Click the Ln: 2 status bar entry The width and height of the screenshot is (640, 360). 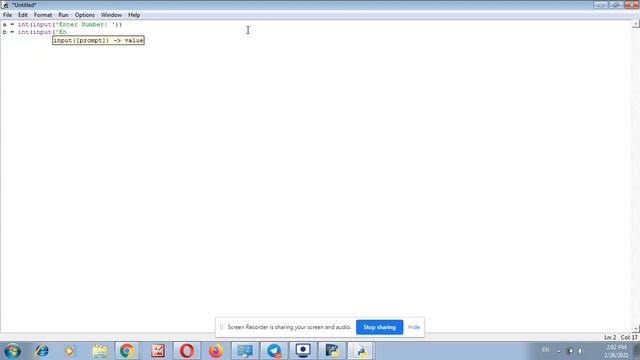tap(610, 338)
